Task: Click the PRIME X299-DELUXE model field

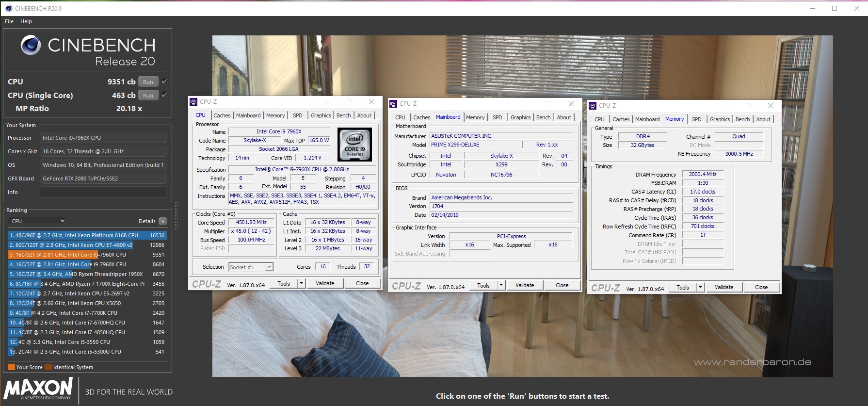Action: tap(475, 145)
